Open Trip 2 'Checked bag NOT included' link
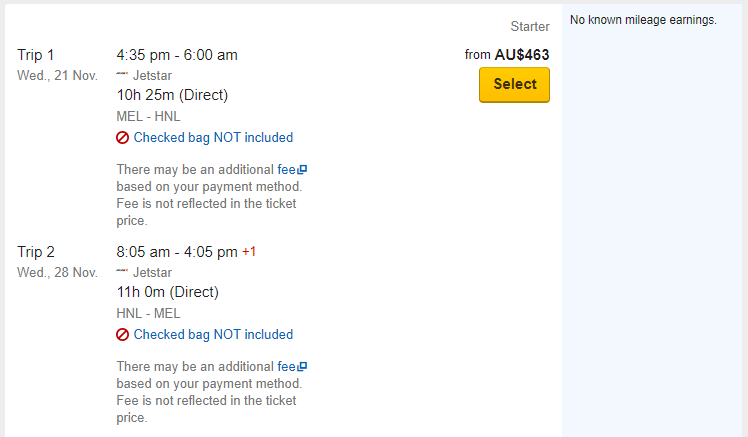Viewport: 748px width, 437px height. [x=213, y=335]
